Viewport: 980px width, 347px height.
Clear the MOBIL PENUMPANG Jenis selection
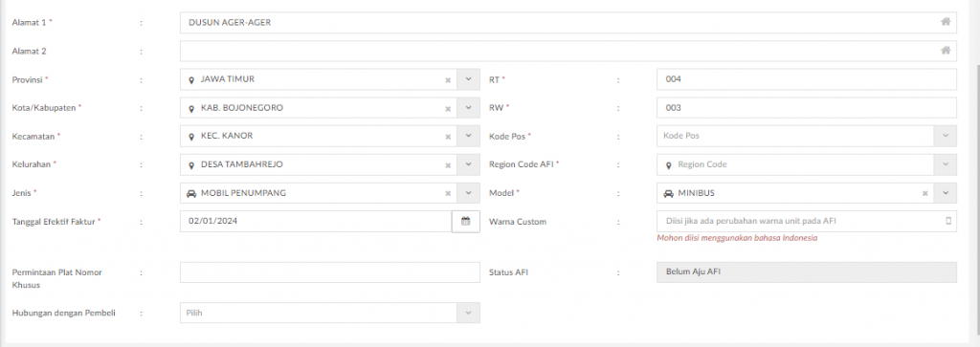(448, 193)
